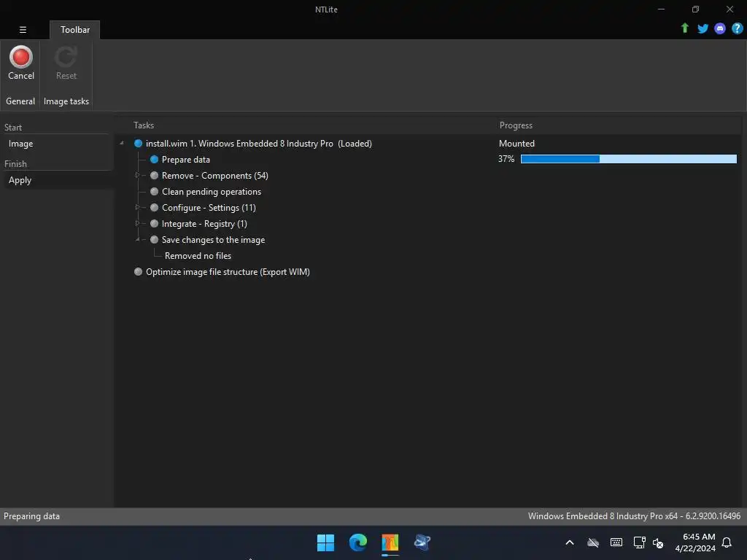Click the green update arrow icon

[684, 28]
